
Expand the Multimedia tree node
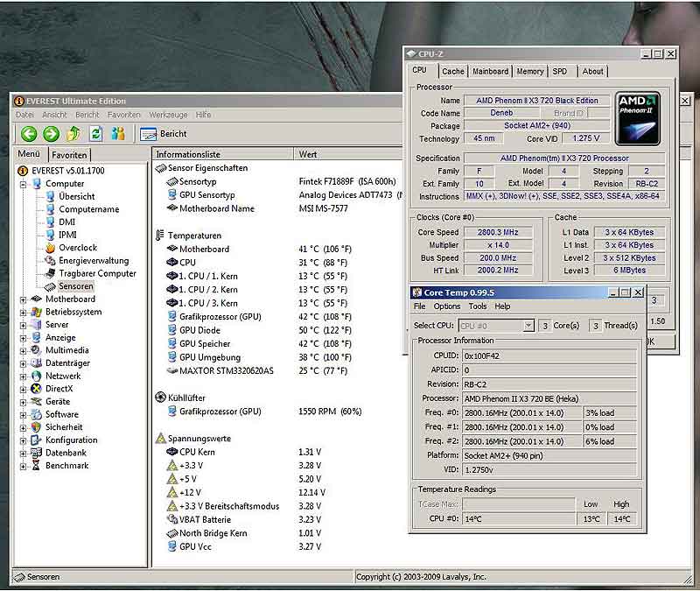23,351
